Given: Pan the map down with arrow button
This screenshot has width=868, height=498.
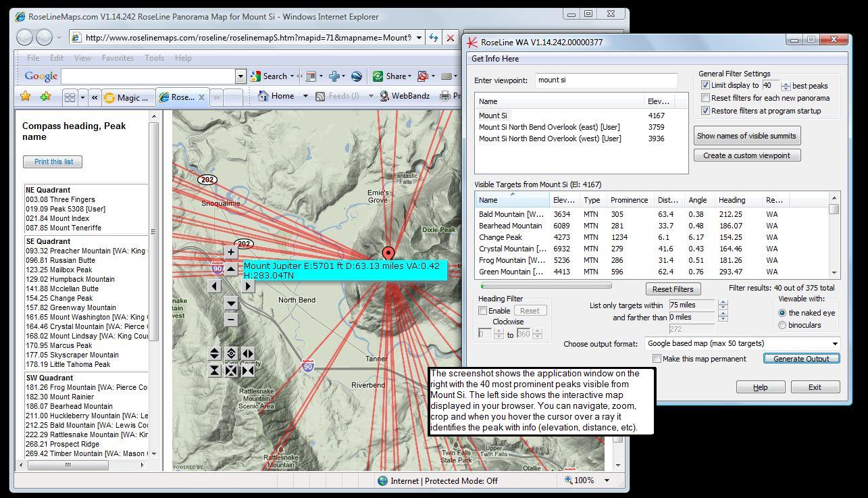Looking at the screenshot, I should tap(231, 303).
